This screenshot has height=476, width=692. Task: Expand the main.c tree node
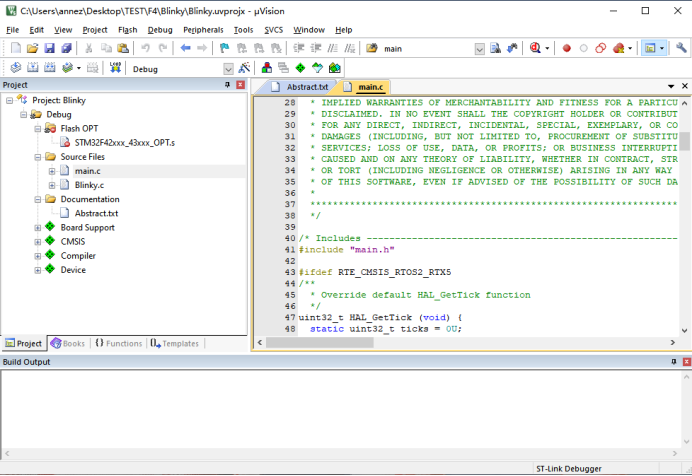(x=52, y=171)
